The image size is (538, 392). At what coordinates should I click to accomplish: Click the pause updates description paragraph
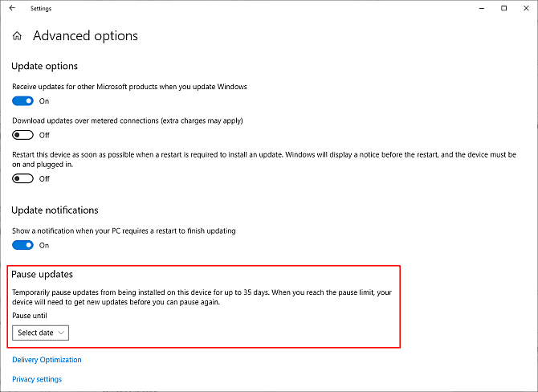coord(201,297)
